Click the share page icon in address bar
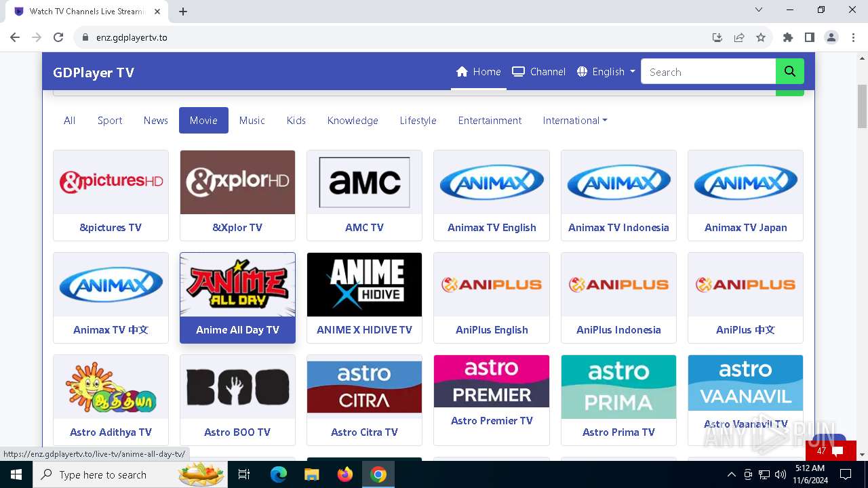This screenshot has height=488, width=868. pos(739,37)
